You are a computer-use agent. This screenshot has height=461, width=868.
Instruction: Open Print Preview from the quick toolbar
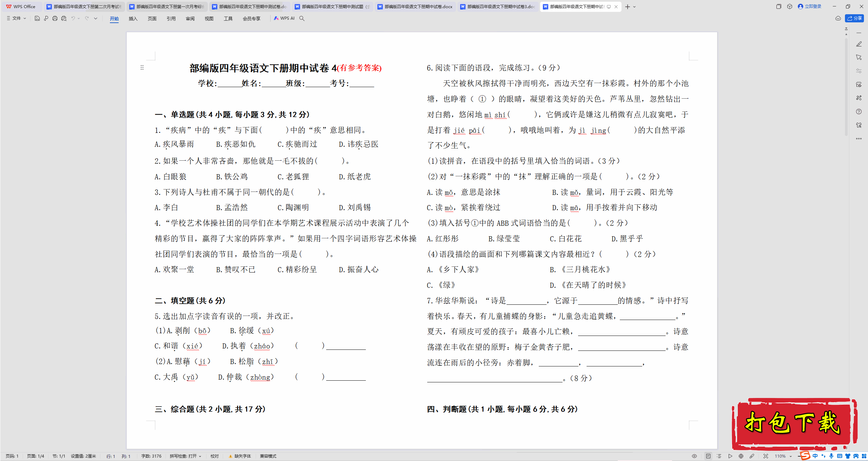(64, 18)
